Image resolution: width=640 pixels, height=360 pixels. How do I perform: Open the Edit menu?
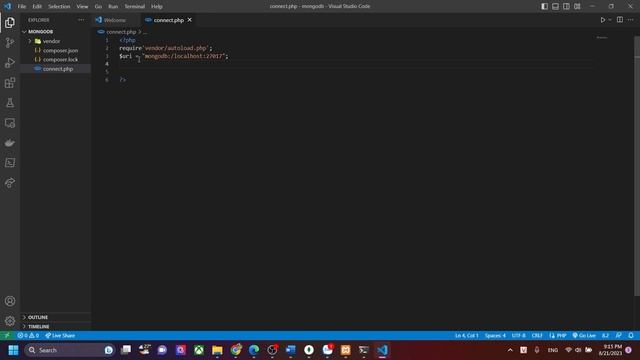pyautogui.click(x=37, y=7)
